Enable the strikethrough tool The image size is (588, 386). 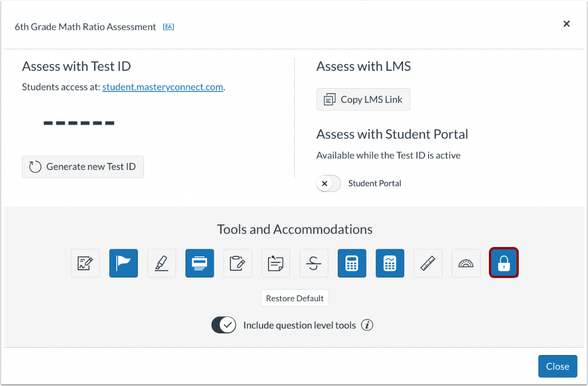click(314, 263)
